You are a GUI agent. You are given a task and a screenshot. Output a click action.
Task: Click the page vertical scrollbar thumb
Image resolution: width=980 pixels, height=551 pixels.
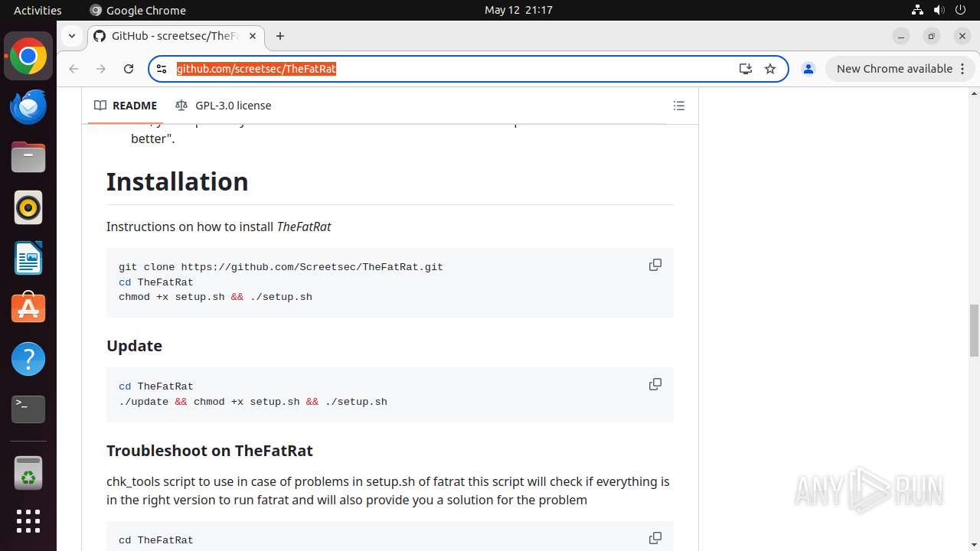coord(974,331)
